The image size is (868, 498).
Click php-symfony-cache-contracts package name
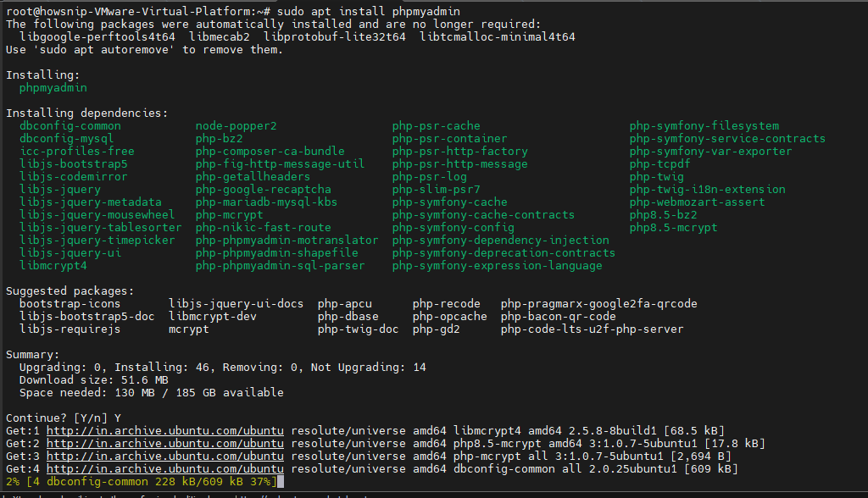tap(484, 215)
